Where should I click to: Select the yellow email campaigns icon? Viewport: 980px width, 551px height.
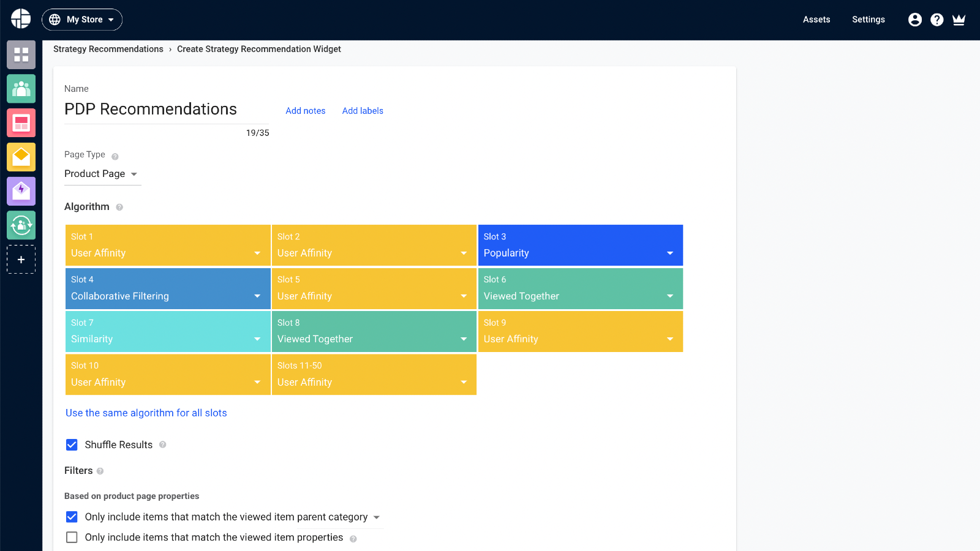[21, 157]
